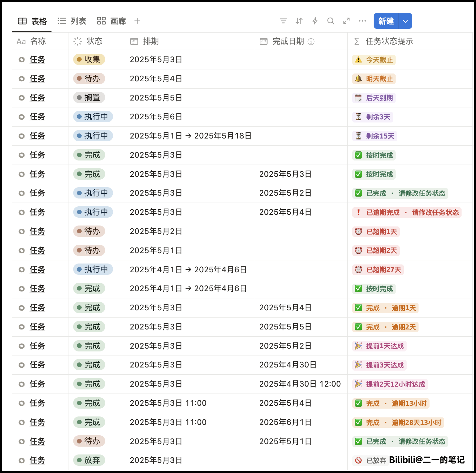Add a new view with plus icon

[137, 21]
